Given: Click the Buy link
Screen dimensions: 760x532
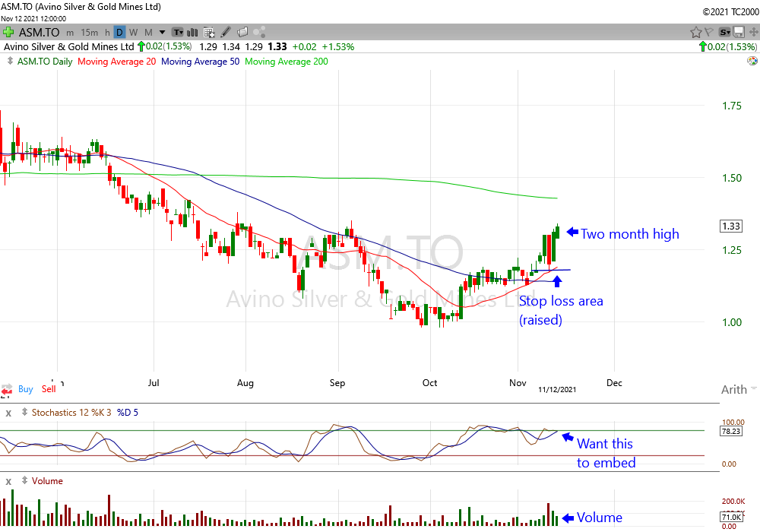Looking at the screenshot, I should [x=26, y=389].
